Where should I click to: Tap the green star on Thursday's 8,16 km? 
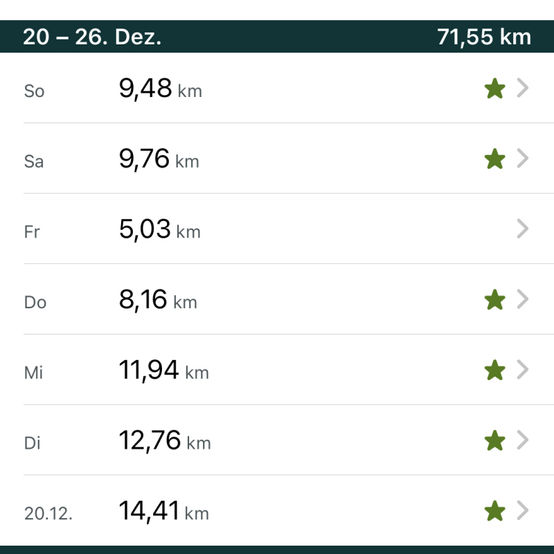click(495, 300)
